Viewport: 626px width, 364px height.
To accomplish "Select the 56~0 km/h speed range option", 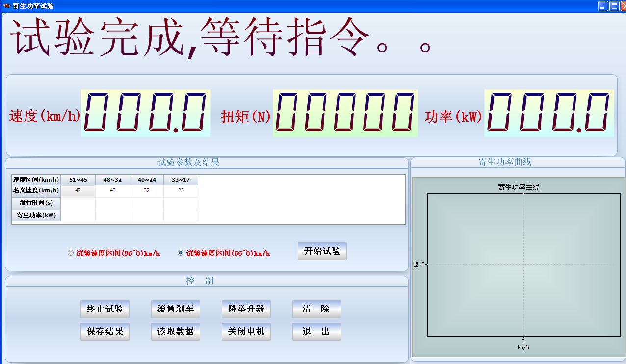I will point(181,253).
